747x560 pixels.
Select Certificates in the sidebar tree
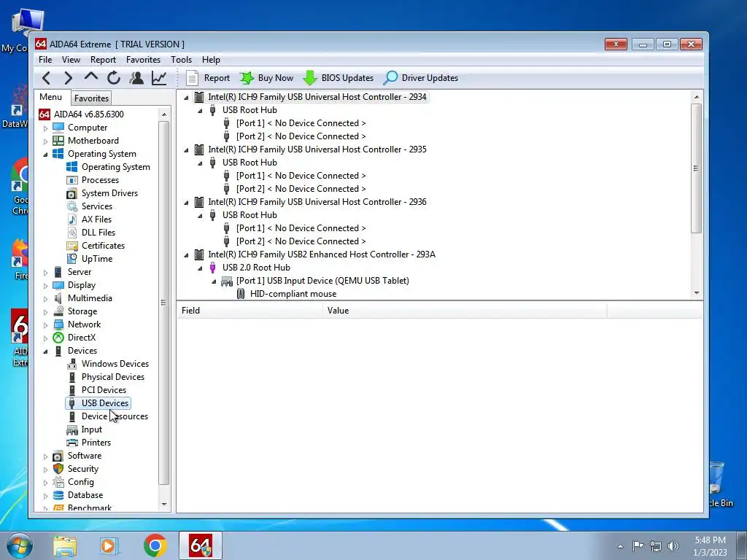[x=103, y=246]
